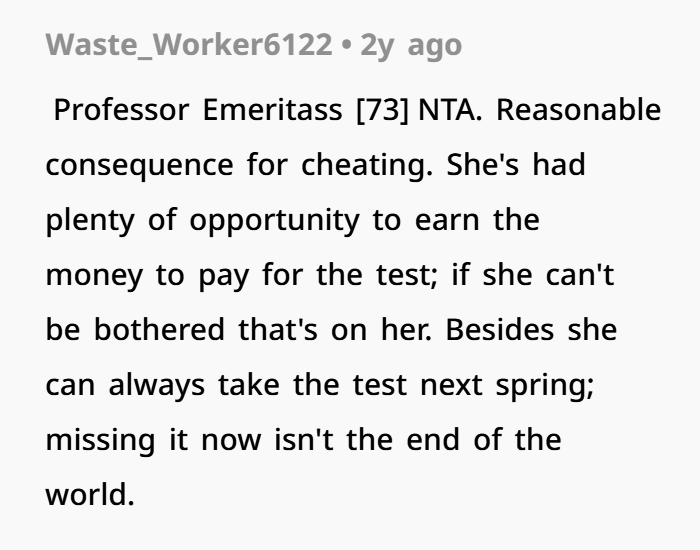
Task: Open the Waste_Worker6122 user profile
Action: 190,46
